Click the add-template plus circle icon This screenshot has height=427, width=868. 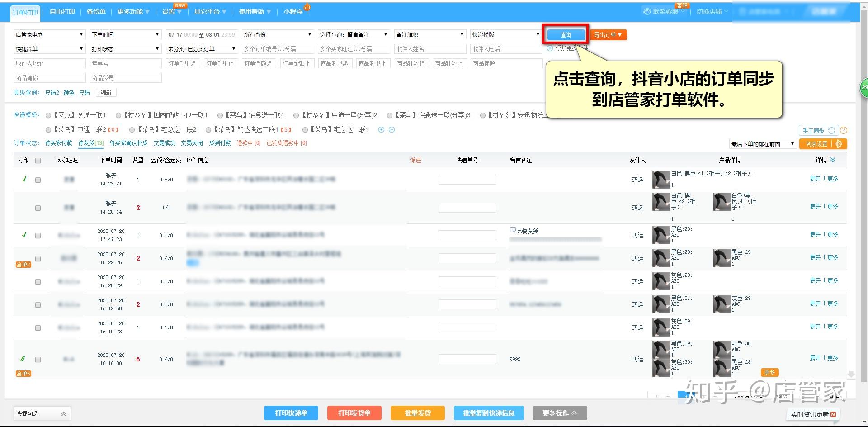381,130
